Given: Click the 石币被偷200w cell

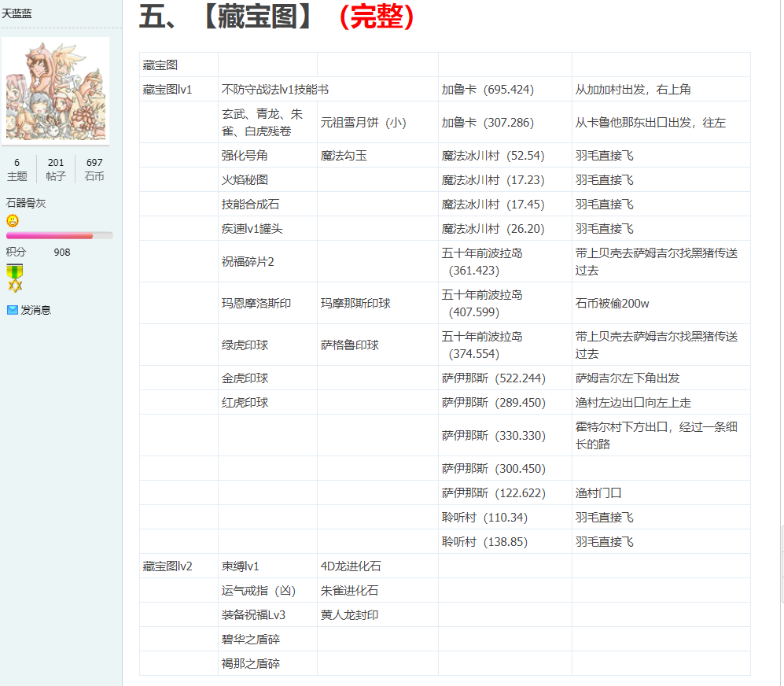Looking at the screenshot, I should point(613,303).
